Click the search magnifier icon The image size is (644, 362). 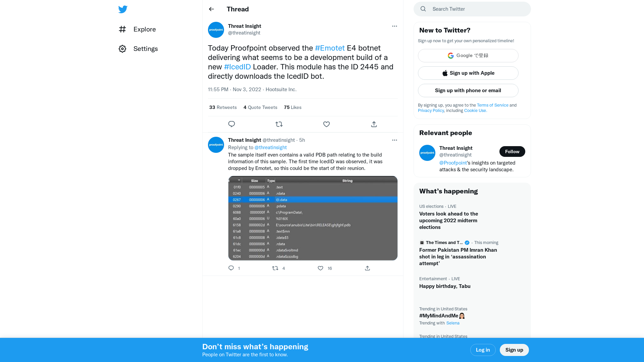click(423, 9)
